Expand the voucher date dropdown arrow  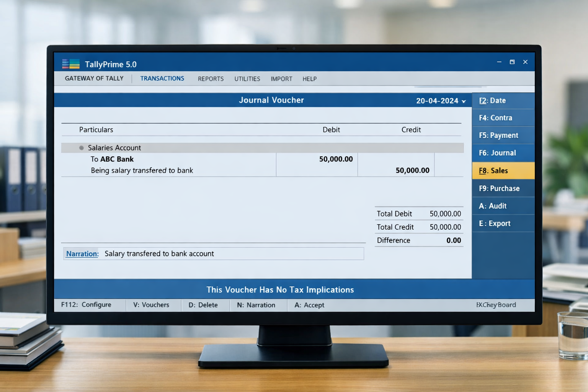pyautogui.click(x=464, y=101)
